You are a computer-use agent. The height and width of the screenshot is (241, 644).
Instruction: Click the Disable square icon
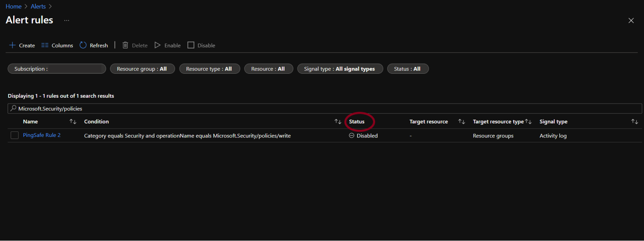pyautogui.click(x=191, y=45)
